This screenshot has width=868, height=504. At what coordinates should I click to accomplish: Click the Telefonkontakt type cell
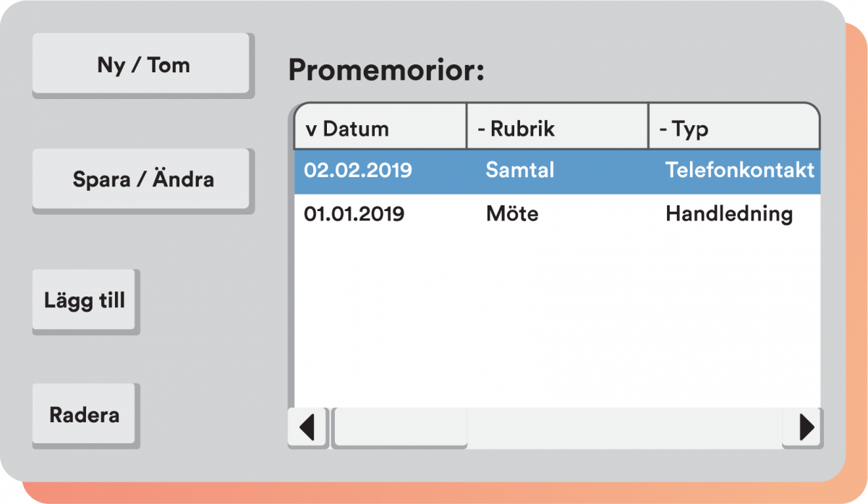point(739,171)
